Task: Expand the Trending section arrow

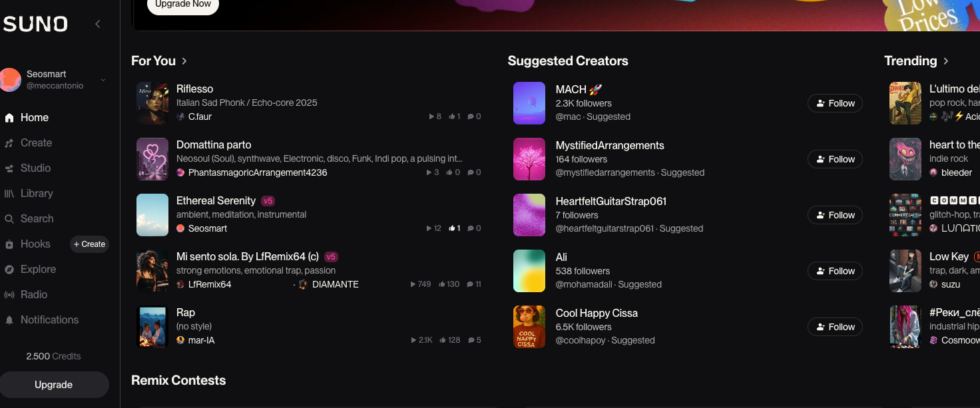Action: [946, 61]
